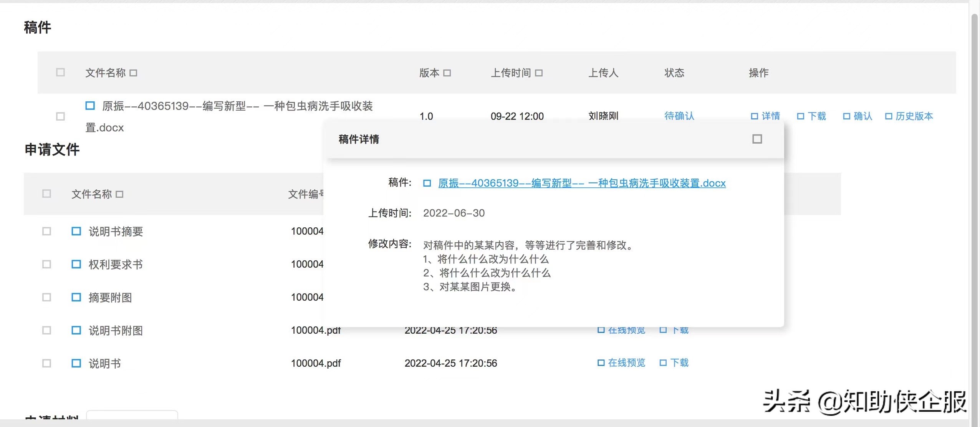Click the 下载 icon for 说明书附图
This screenshot has width=980, height=427.
[x=663, y=330]
